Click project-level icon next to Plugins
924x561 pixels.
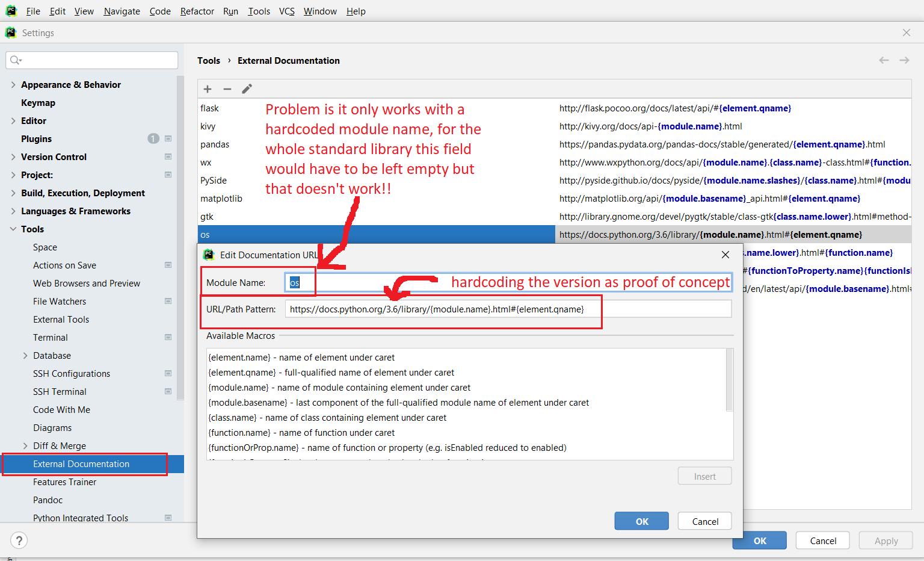168,138
